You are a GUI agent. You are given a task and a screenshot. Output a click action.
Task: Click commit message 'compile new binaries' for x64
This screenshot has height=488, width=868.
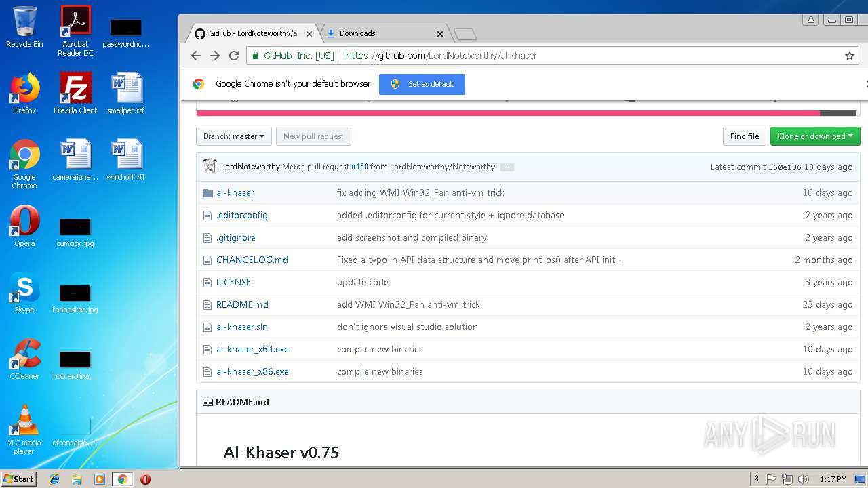click(x=380, y=349)
